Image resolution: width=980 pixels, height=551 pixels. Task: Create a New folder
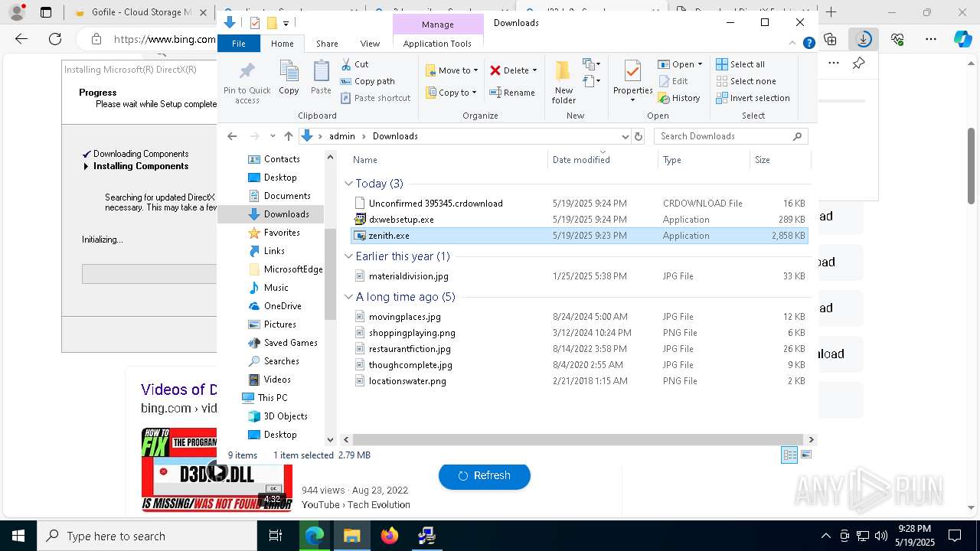563,82
